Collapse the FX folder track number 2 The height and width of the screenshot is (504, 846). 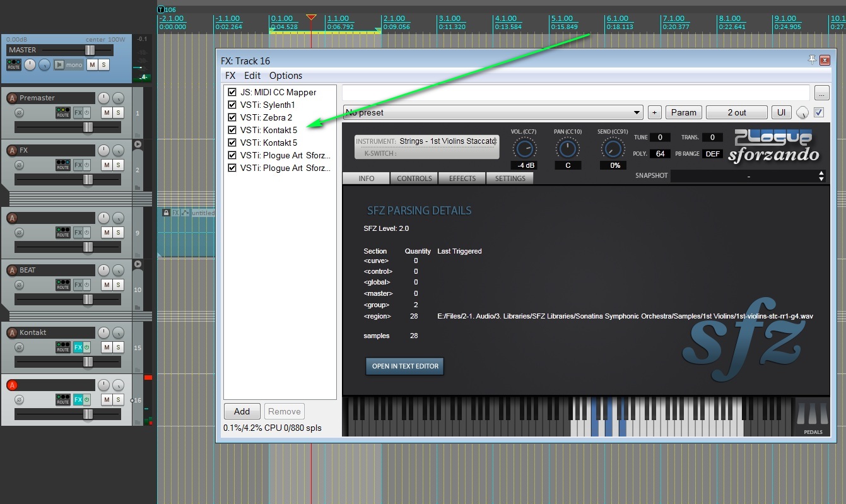(x=138, y=144)
